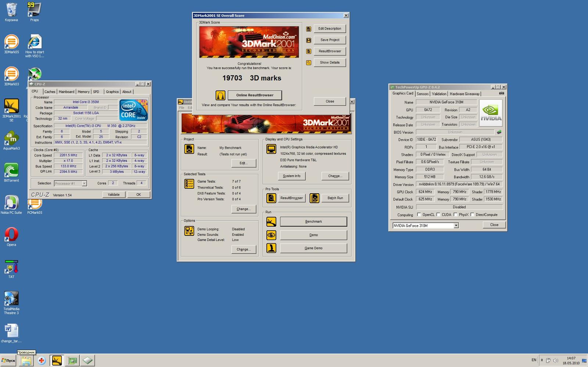Switch to the Graphics tab in CPU-Z
The height and width of the screenshot is (367, 588).
pyautogui.click(x=112, y=92)
